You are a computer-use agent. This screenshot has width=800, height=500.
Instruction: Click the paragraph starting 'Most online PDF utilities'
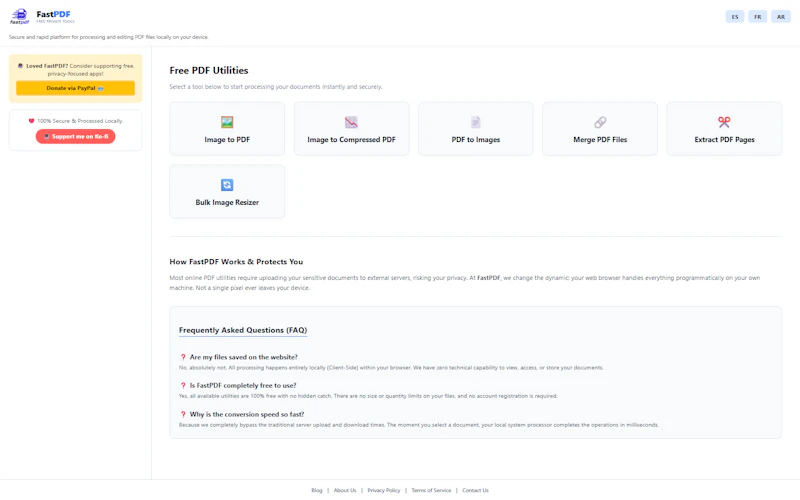click(x=465, y=283)
